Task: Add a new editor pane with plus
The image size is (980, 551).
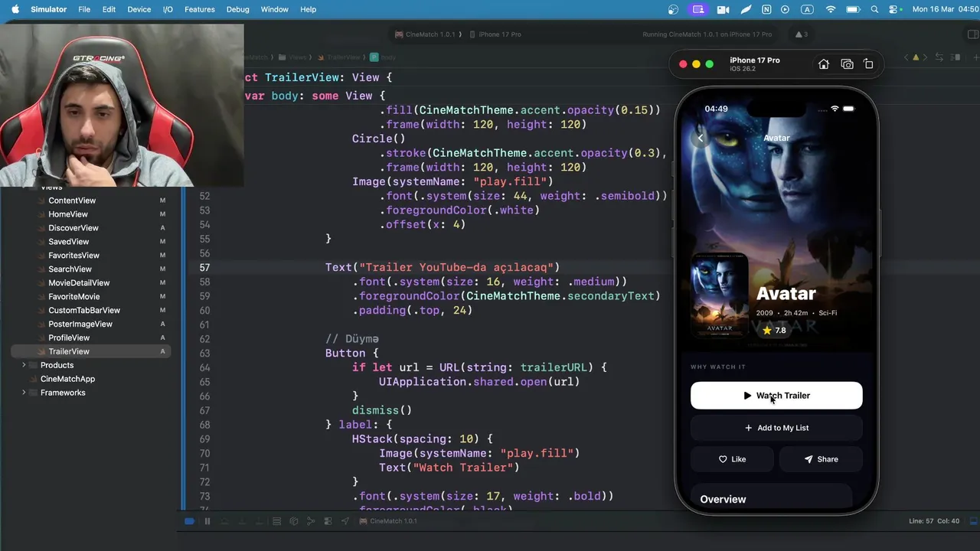Action: (x=975, y=57)
